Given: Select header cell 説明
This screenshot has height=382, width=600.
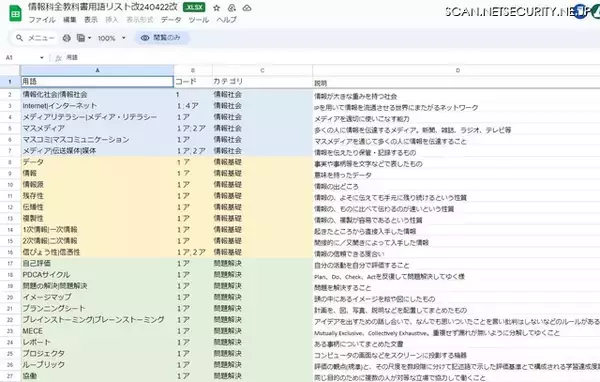Looking at the screenshot, I should [x=456, y=82].
